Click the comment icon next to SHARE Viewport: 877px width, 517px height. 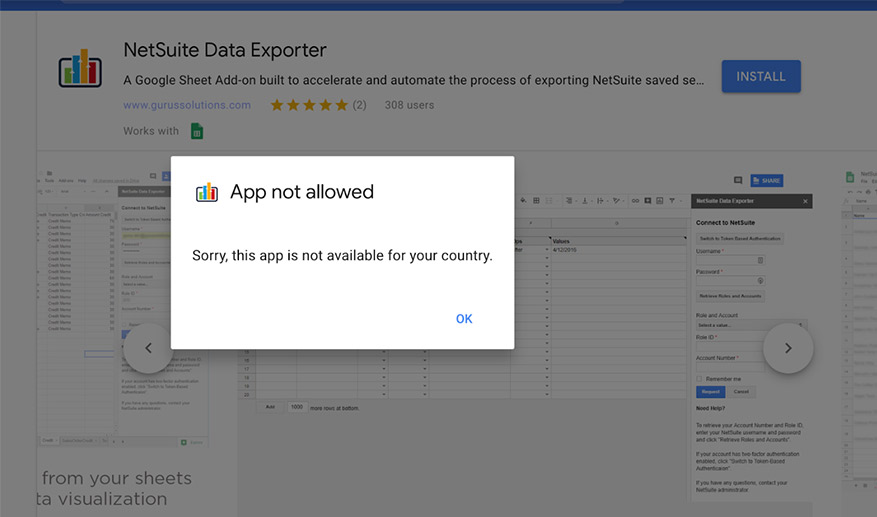738,180
